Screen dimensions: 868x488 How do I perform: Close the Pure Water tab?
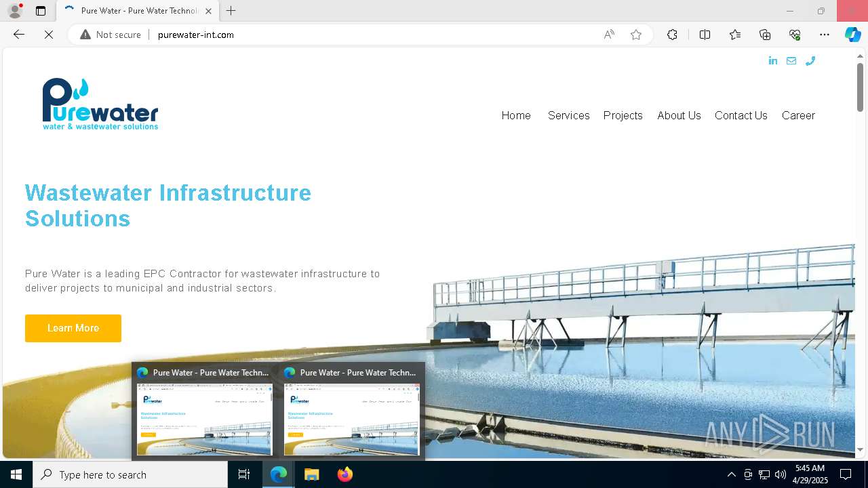click(208, 11)
